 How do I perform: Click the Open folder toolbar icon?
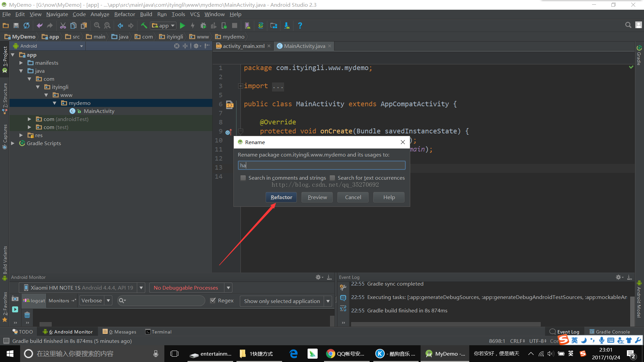click(x=6, y=25)
